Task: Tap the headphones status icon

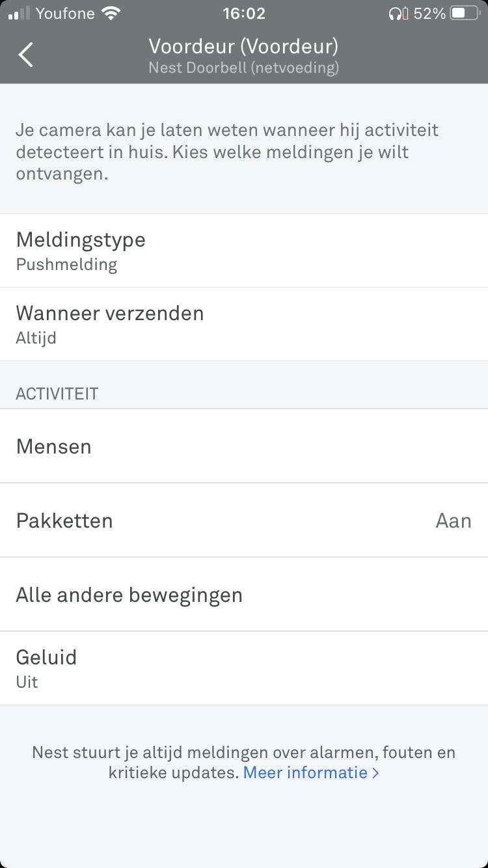Action: tap(396, 13)
